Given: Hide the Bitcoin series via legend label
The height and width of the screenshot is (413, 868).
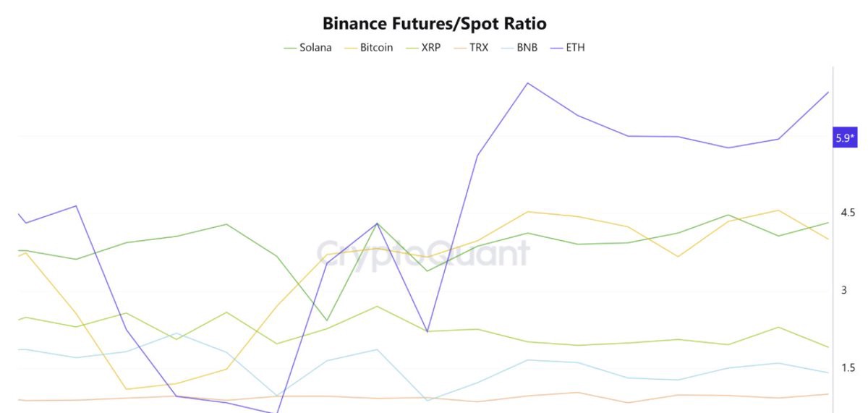Looking at the screenshot, I should (x=376, y=48).
